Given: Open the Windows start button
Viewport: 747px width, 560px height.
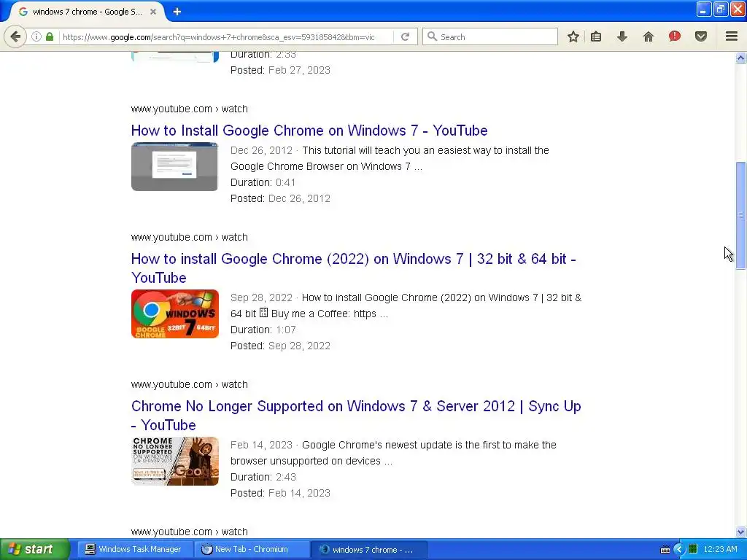Looking at the screenshot, I should [x=35, y=549].
